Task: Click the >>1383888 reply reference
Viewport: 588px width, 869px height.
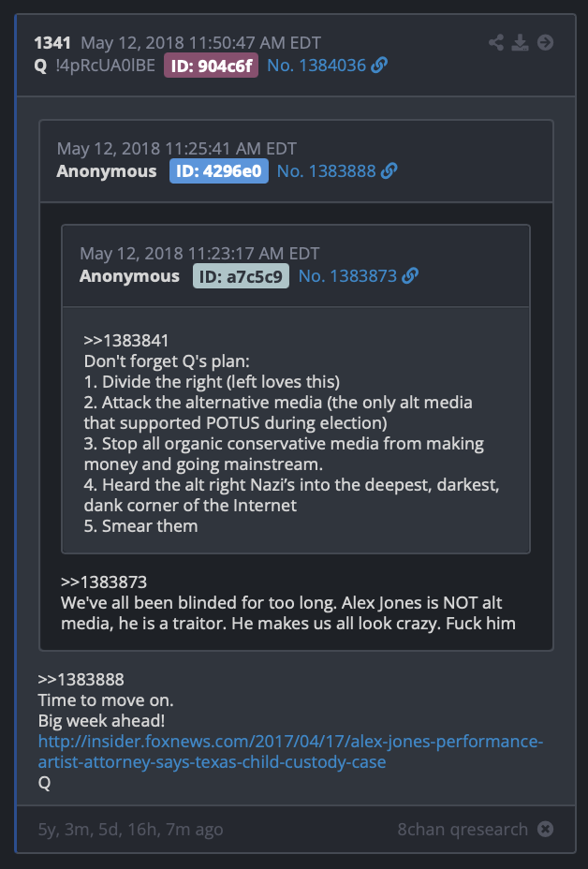Action: pos(81,680)
